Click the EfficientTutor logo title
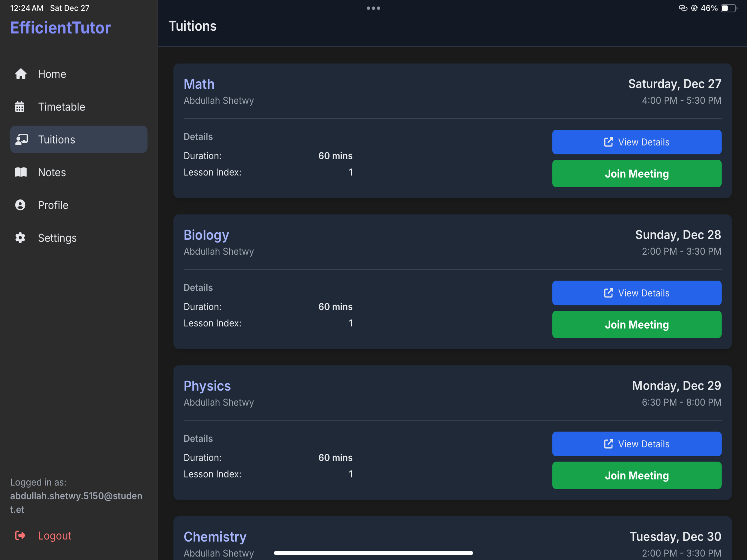 click(x=61, y=28)
